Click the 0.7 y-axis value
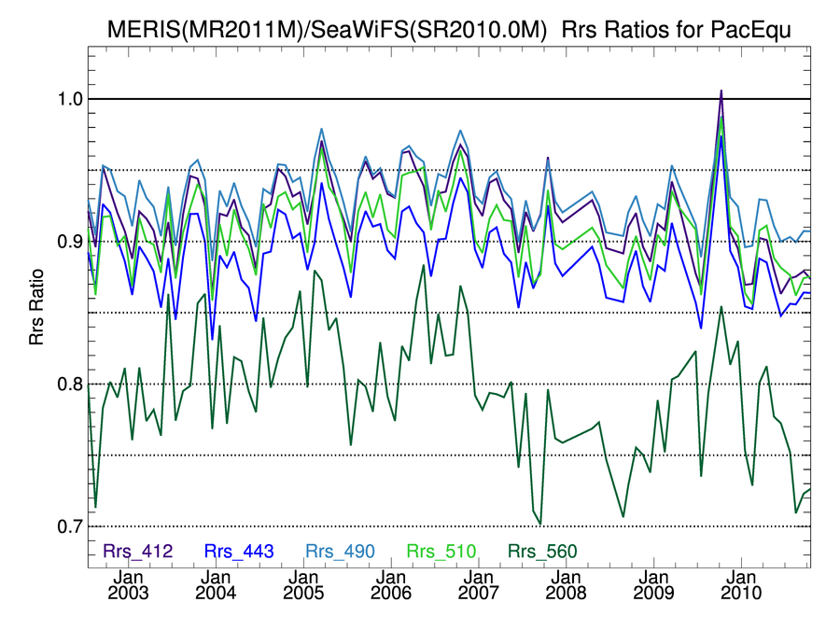The height and width of the screenshot is (630, 840). tap(70, 526)
